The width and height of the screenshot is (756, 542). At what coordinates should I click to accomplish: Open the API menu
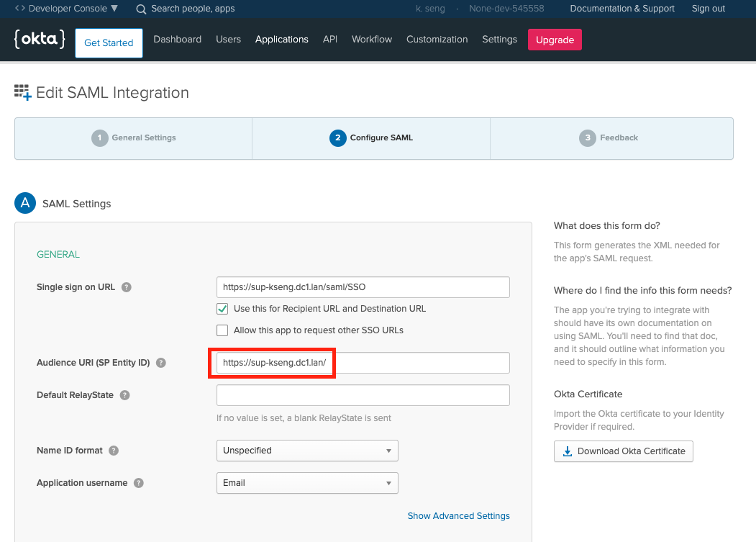[330, 40]
